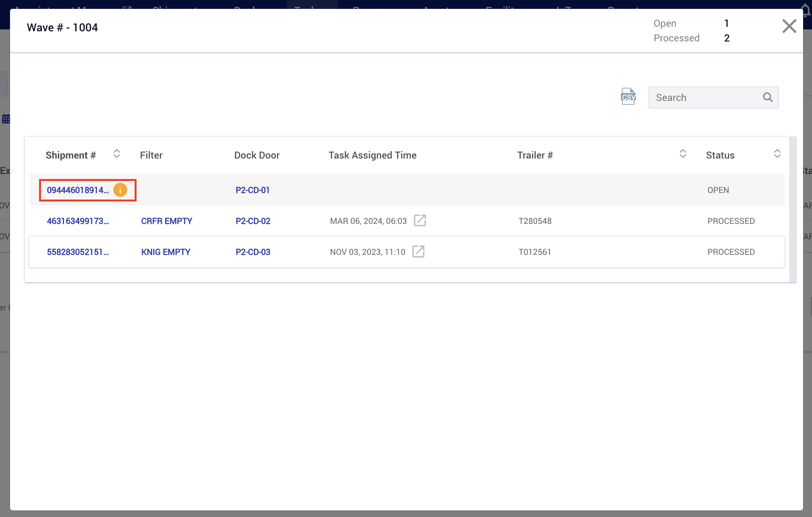Select trailer number T280548
This screenshot has width=812, height=517.
[535, 221]
